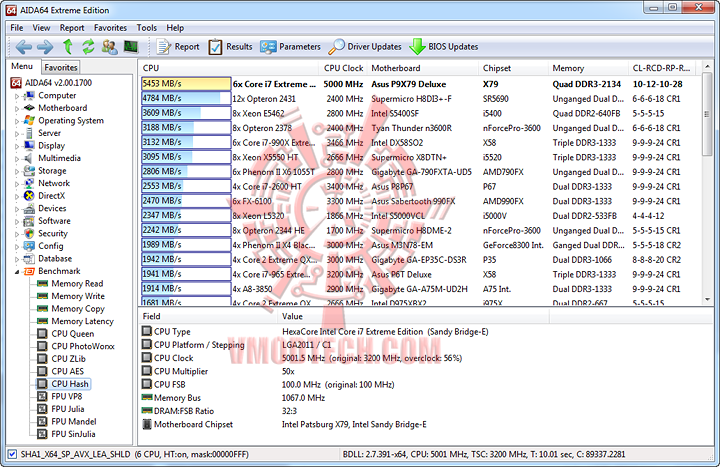Select the Devices icon in tree
This screenshot has width=720, height=467.
(x=29, y=208)
